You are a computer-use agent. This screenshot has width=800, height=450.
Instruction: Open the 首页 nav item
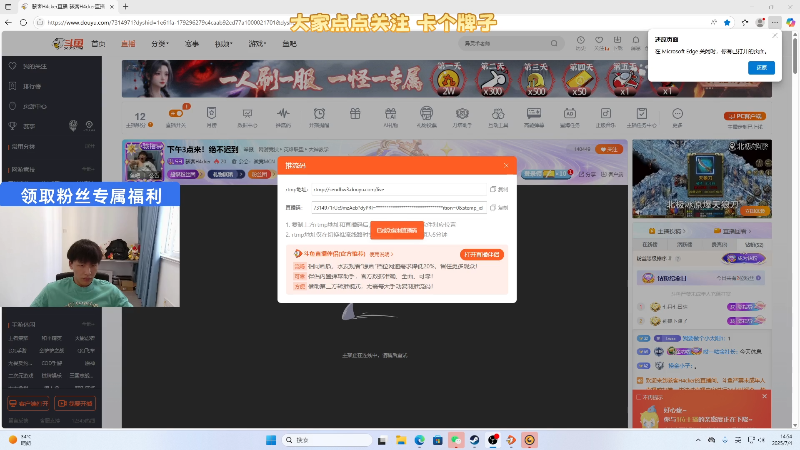tap(98, 44)
